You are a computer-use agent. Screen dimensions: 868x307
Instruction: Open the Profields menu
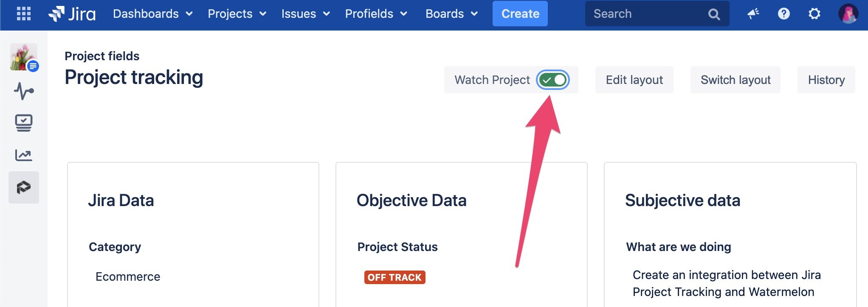click(x=375, y=14)
